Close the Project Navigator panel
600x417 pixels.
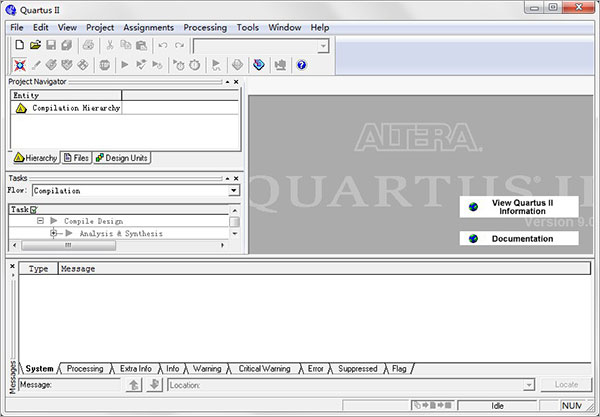point(236,82)
